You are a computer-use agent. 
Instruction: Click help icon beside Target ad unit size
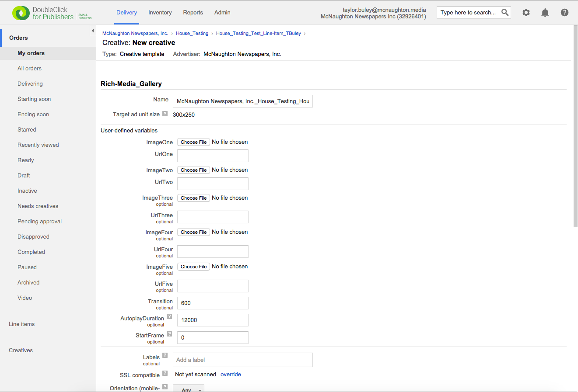point(165,114)
